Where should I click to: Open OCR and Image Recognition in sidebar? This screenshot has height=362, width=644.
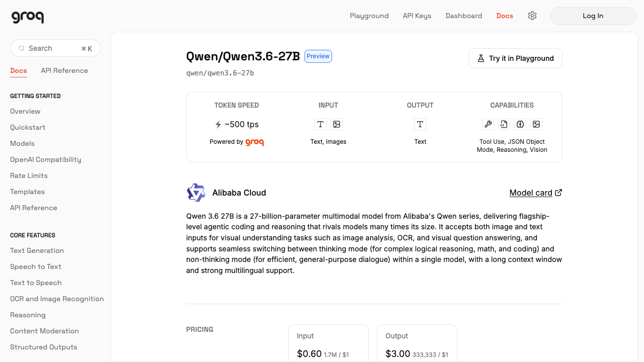click(57, 299)
